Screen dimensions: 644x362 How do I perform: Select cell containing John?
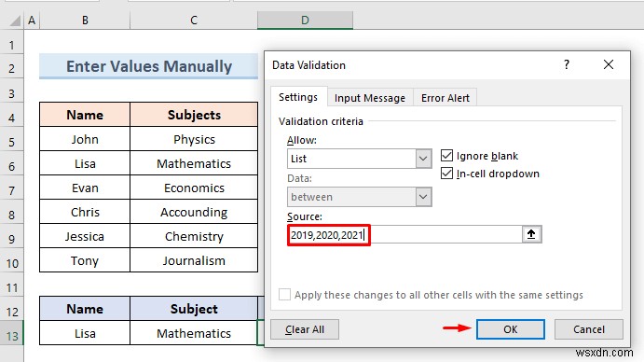pyautogui.click(x=85, y=139)
